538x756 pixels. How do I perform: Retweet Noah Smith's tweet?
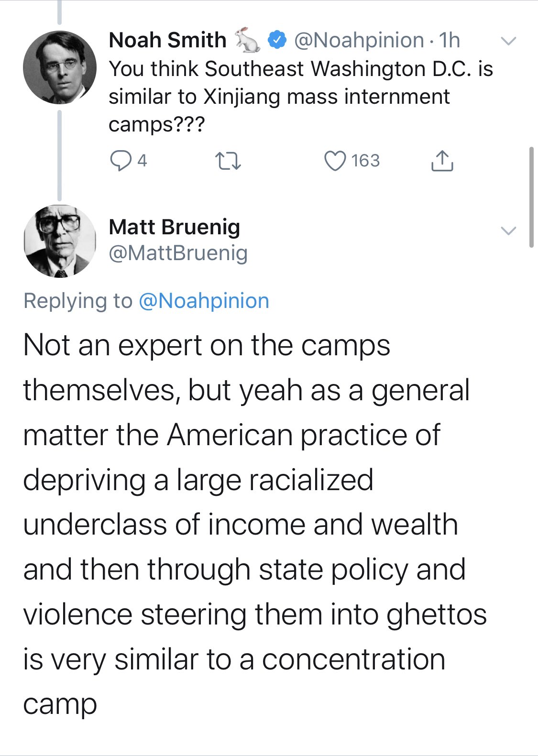228,161
